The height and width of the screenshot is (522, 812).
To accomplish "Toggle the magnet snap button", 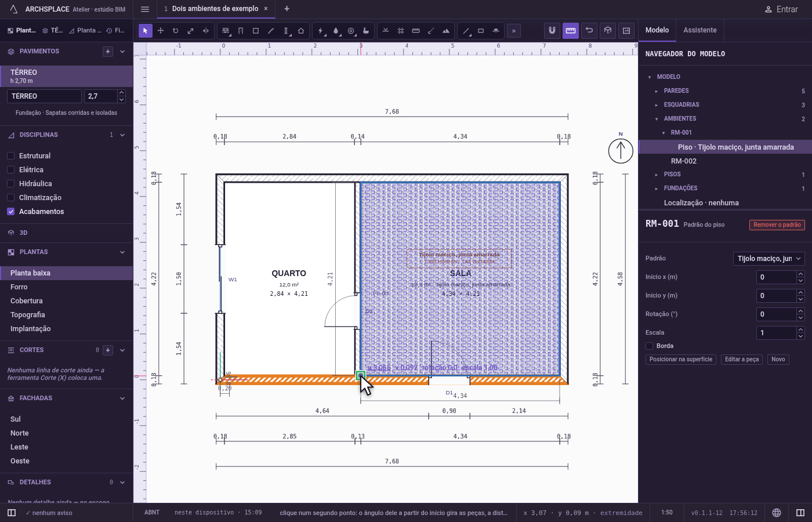I will pos(552,31).
